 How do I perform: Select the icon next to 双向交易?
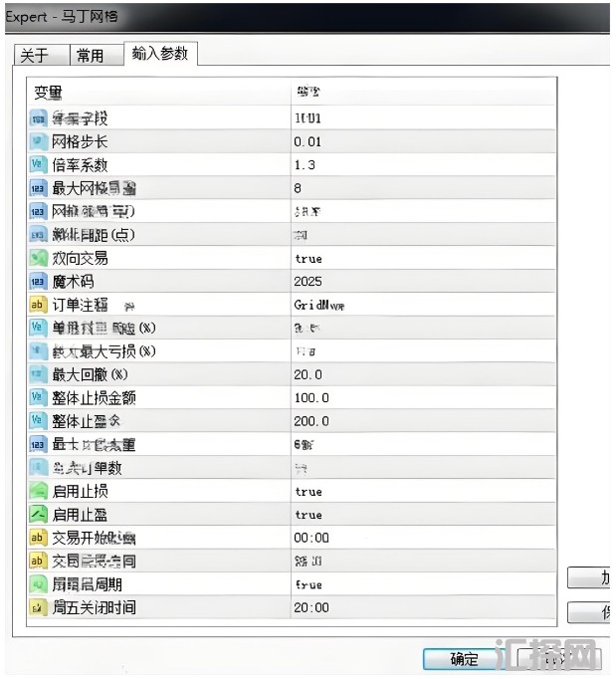tap(39, 258)
